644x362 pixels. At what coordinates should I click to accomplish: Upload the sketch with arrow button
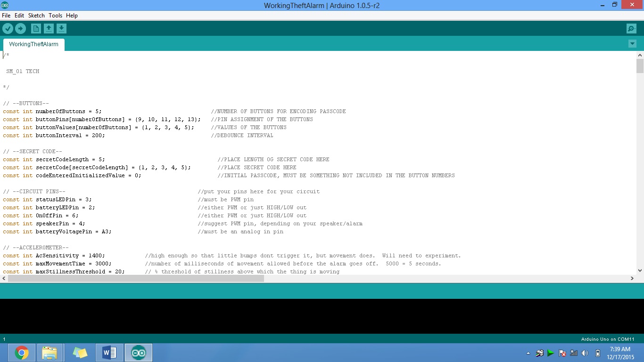(x=20, y=29)
